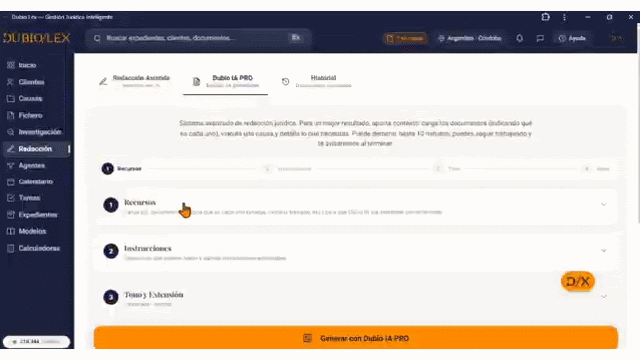Click the Ayuda help button
640x360 pixels.
pos(572,38)
